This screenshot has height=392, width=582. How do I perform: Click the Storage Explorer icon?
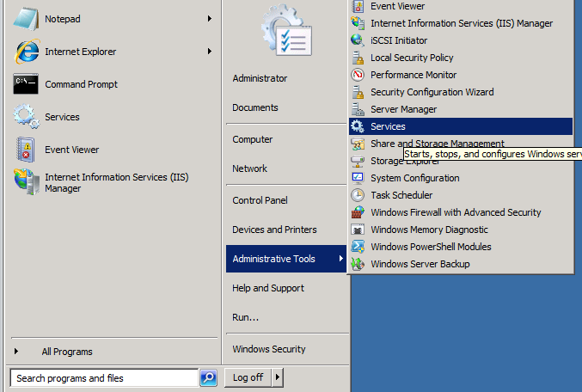coord(358,161)
